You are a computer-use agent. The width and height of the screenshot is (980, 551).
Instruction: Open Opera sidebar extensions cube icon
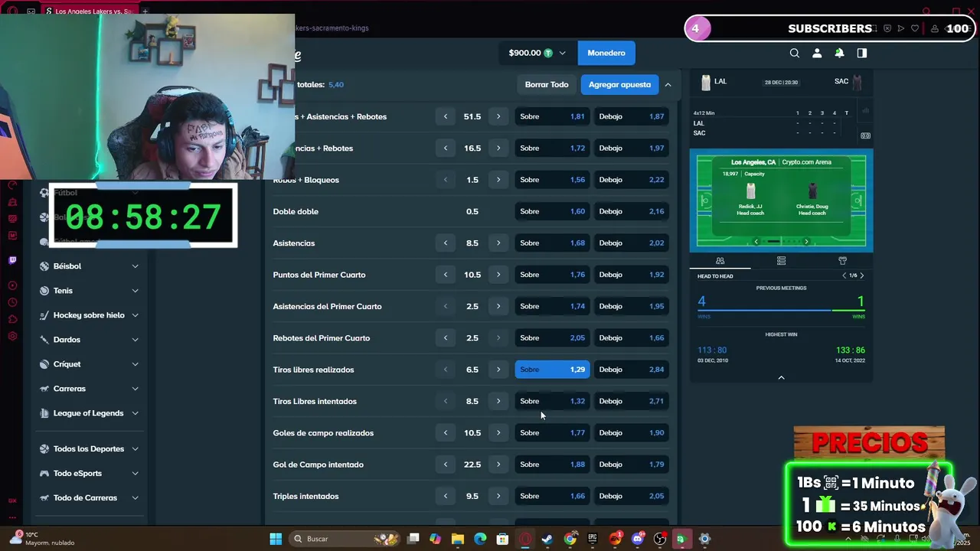pyautogui.click(x=12, y=319)
